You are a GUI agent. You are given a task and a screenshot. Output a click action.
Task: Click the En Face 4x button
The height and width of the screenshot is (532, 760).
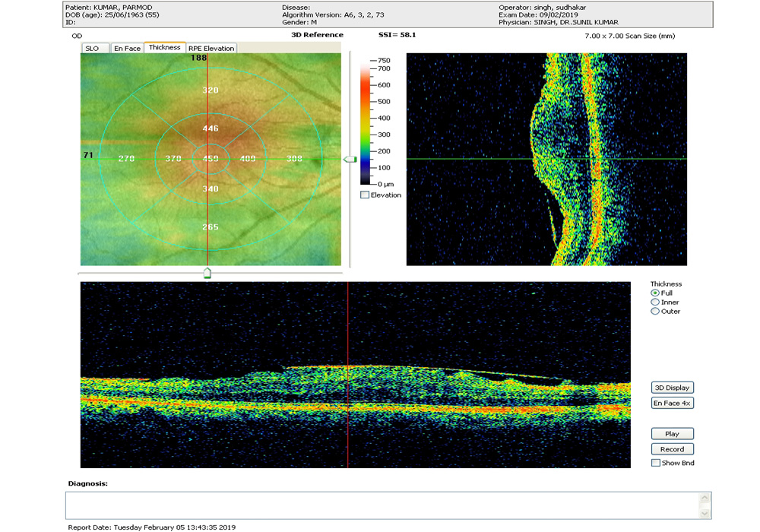click(673, 403)
